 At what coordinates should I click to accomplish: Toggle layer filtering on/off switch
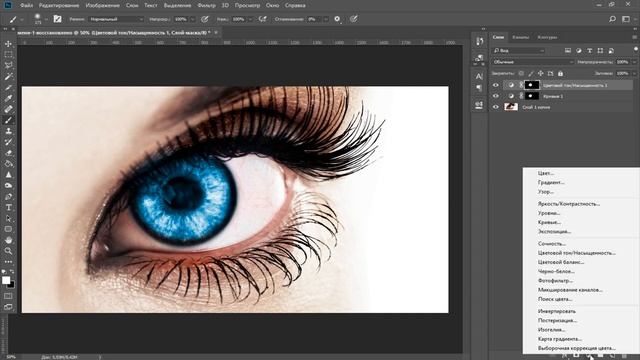[x=636, y=49]
